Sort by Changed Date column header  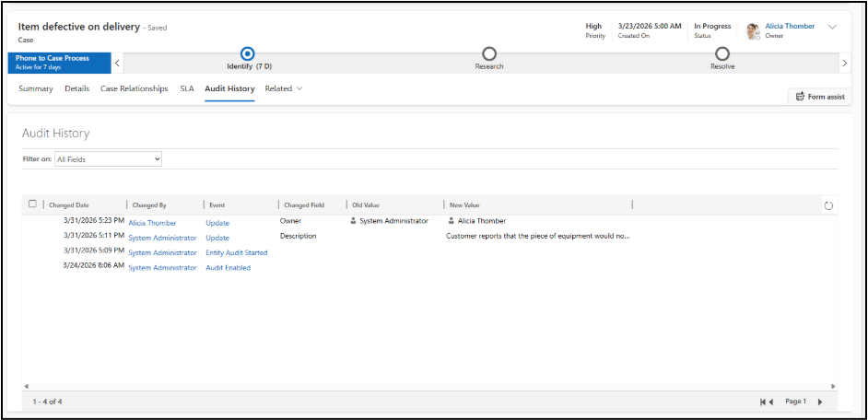click(x=72, y=204)
